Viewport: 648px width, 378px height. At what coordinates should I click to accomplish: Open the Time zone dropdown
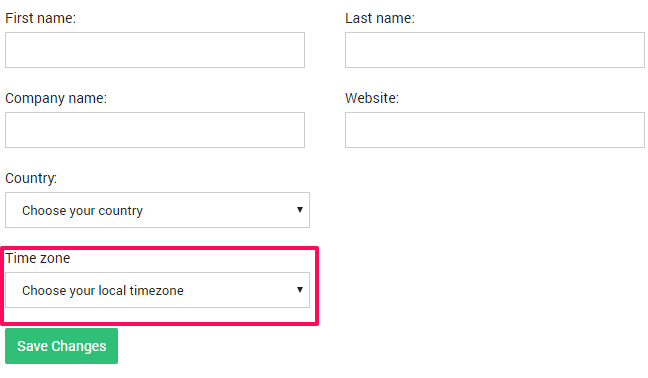[x=157, y=290]
